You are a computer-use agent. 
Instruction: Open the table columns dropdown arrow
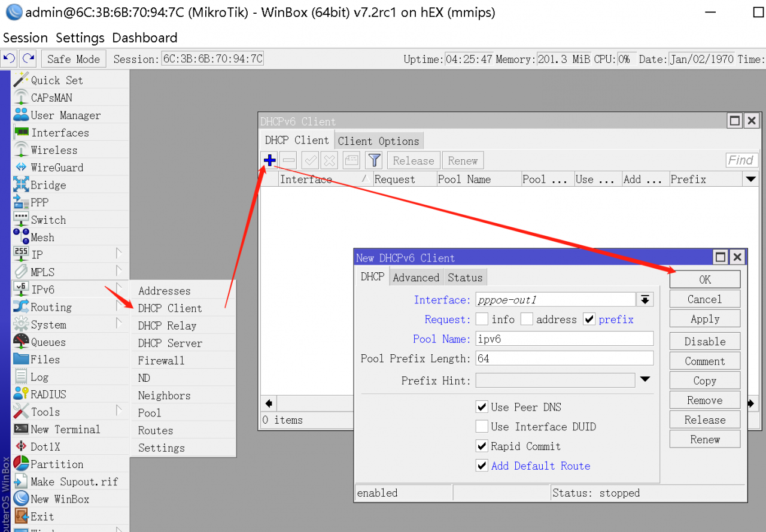point(750,179)
